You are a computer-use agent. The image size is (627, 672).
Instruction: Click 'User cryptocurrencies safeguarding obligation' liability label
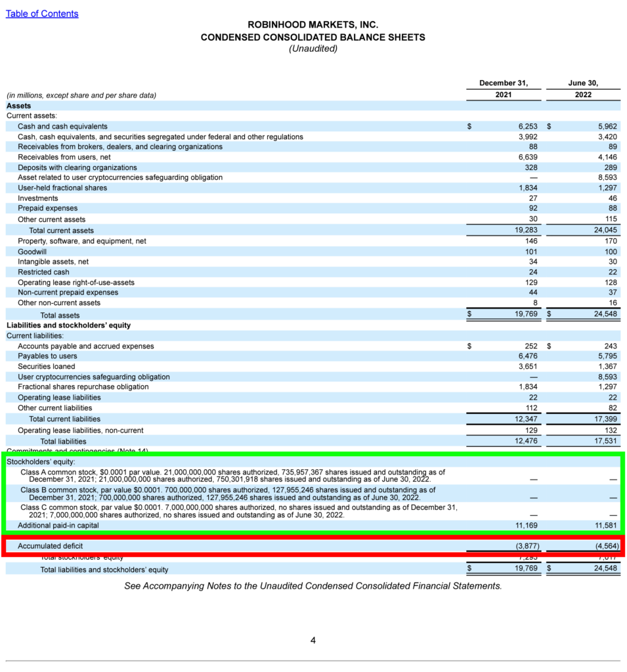point(94,377)
